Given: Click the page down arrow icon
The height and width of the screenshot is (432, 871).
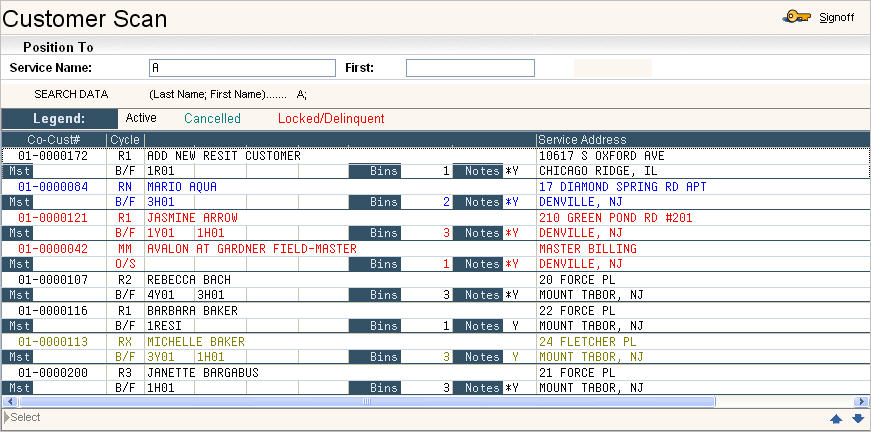Looking at the screenshot, I should point(858,418).
